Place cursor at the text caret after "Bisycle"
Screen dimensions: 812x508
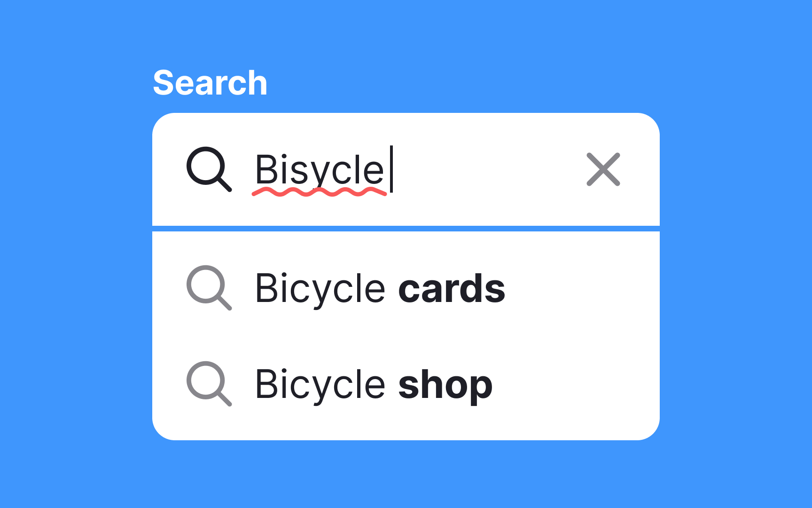[391, 169]
